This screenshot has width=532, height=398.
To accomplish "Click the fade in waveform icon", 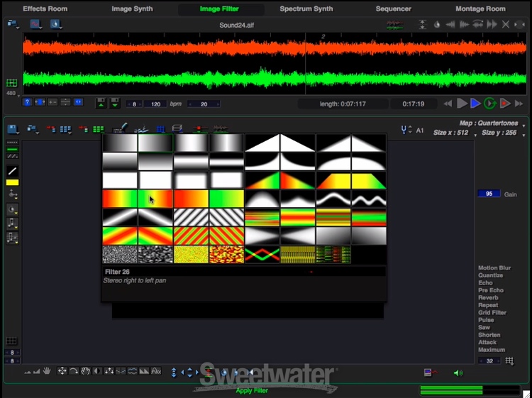I will click(450, 24).
